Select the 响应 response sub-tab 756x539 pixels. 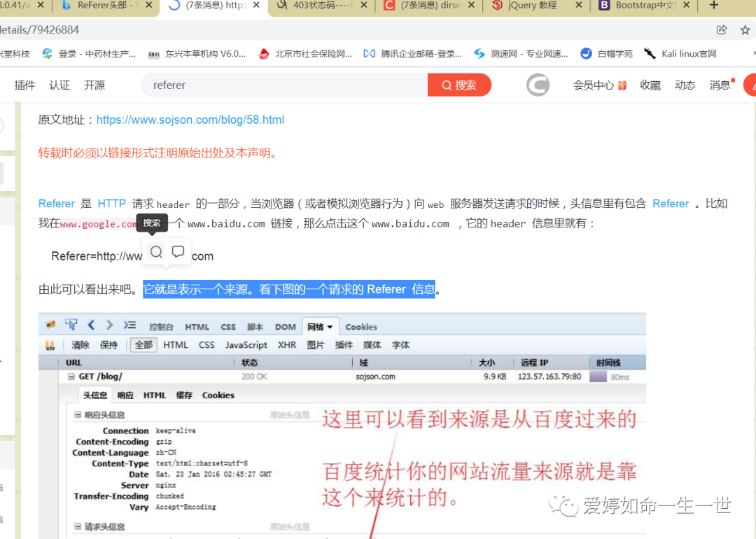point(125,395)
